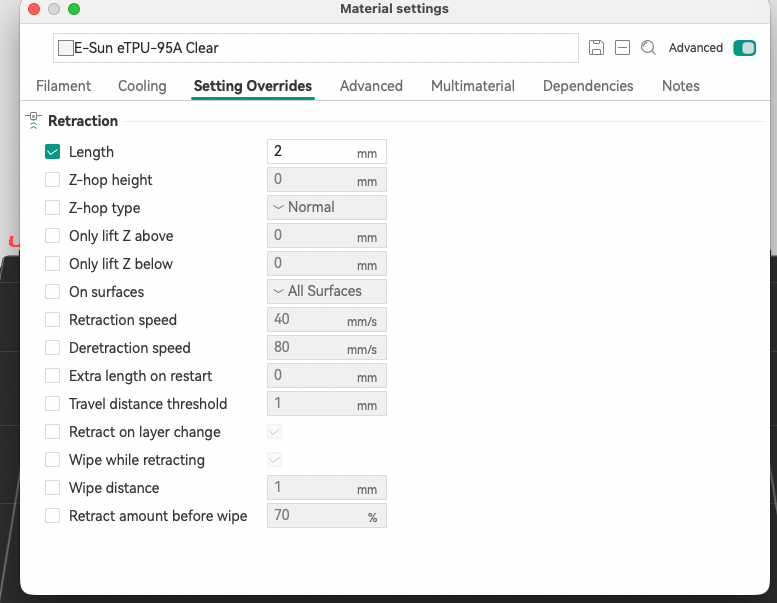Enable the Z-hop type override checkbox
777x603 pixels.
tap(52, 208)
